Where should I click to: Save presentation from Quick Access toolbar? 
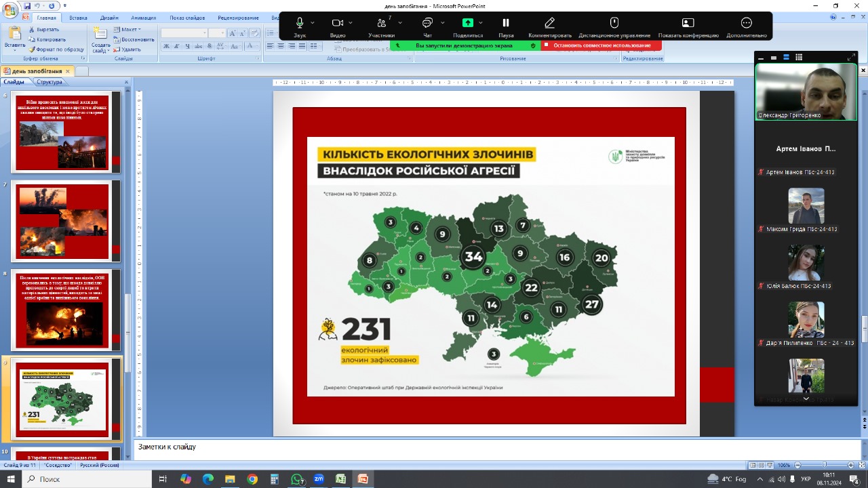(26, 5)
